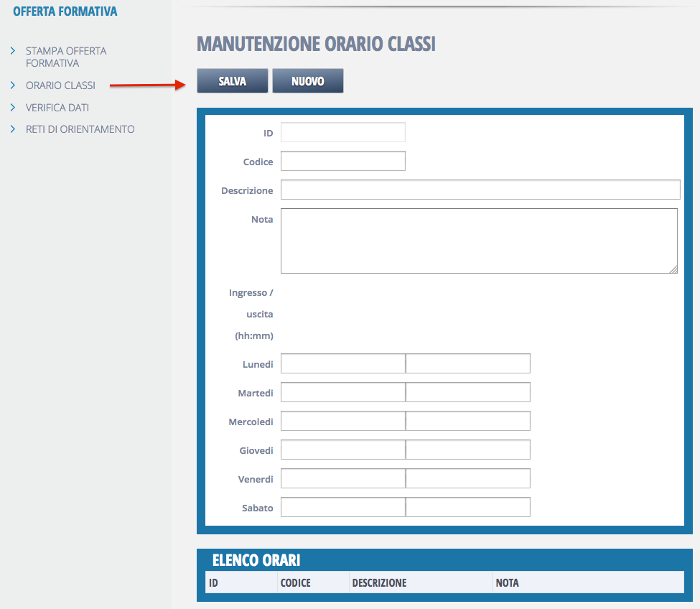
Task: Select Orario Classi in sidebar
Action: (x=60, y=85)
